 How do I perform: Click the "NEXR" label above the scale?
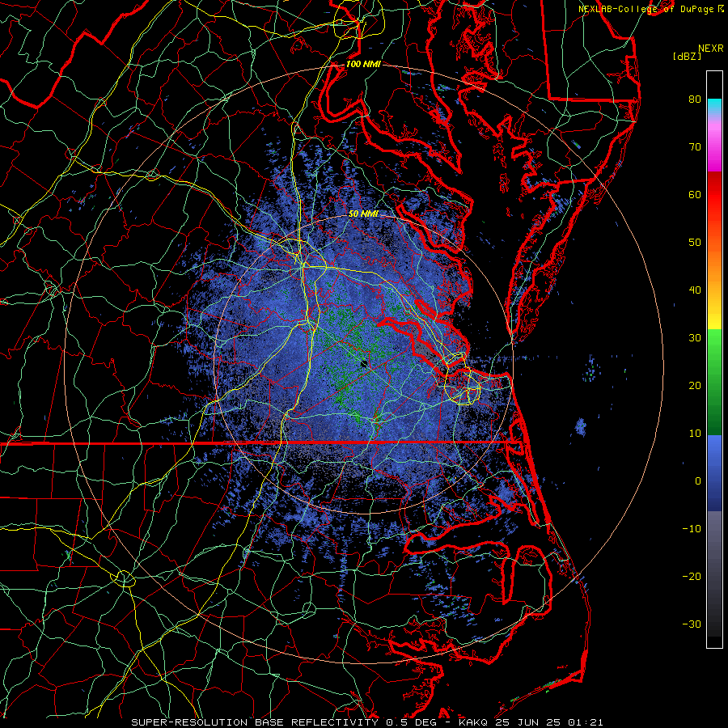(x=710, y=49)
